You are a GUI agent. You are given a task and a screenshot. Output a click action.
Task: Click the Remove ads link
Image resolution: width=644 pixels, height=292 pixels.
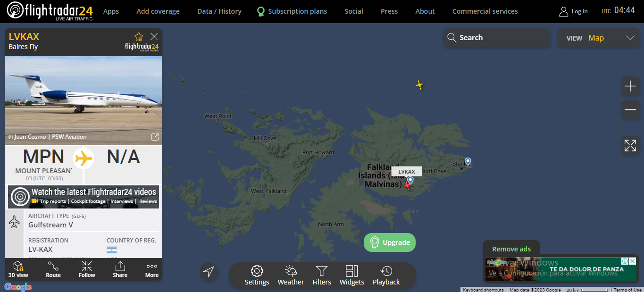tap(511, 249)
